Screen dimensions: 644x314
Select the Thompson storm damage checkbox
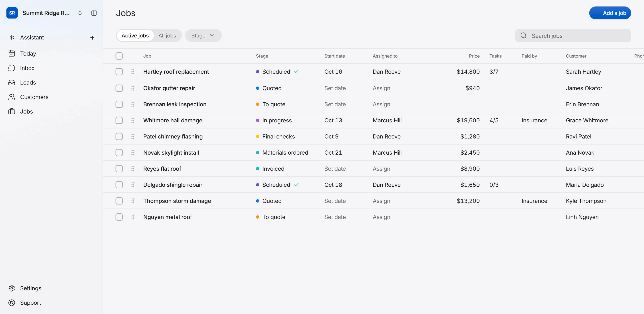pyautogui.click(x=119, y=201)
